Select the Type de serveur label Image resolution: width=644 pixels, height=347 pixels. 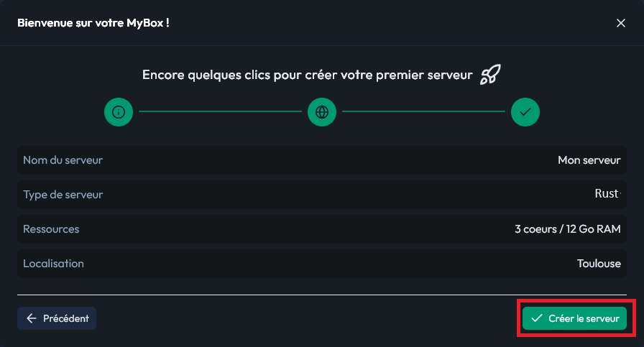click(x=63, y=194)
